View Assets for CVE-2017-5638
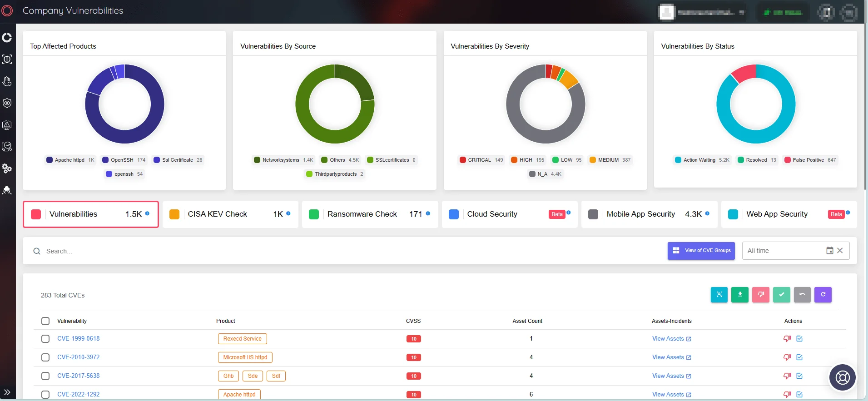The width and height of the screenshot is (868, 401). [x=671, y=376]
